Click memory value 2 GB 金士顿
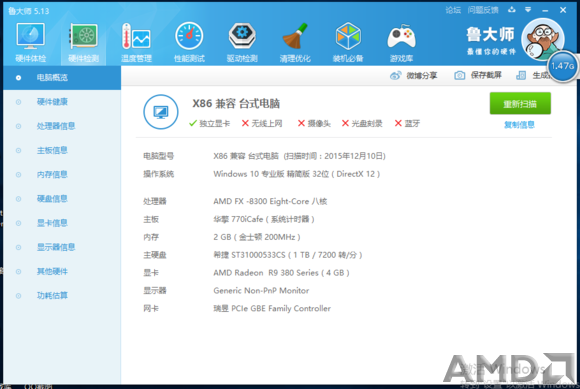Image resolution: width=580 pixels, height=389 pixels. [257, 237]
